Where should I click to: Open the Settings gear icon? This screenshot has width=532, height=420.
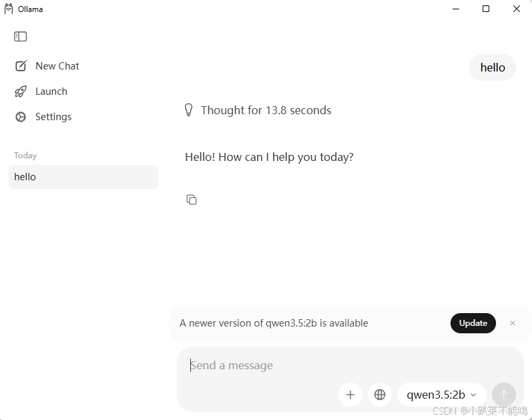[x=20, y=117]
